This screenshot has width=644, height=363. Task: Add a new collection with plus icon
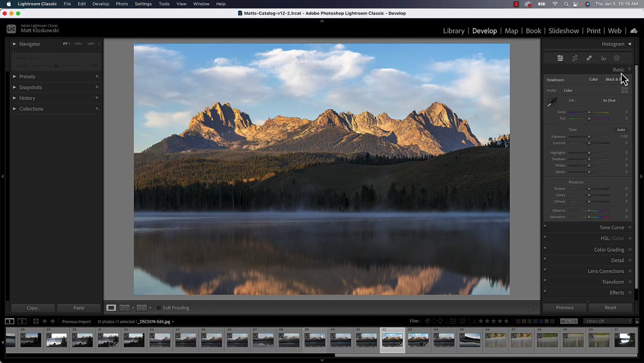pyautogui.click(x=97, y=108)
